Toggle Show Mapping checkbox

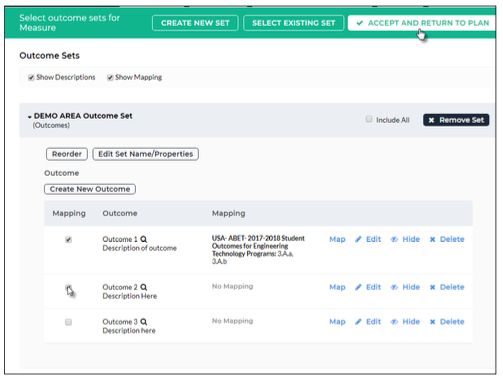point(110,78)
